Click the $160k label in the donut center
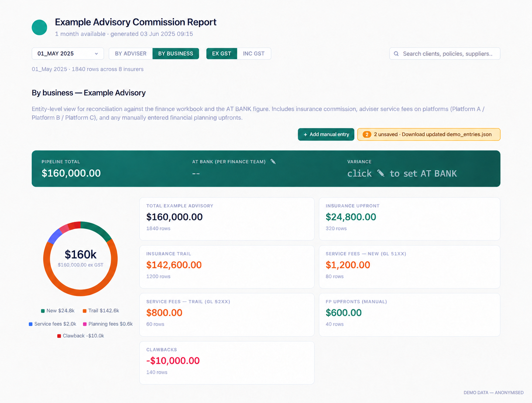 coord(80,255)
